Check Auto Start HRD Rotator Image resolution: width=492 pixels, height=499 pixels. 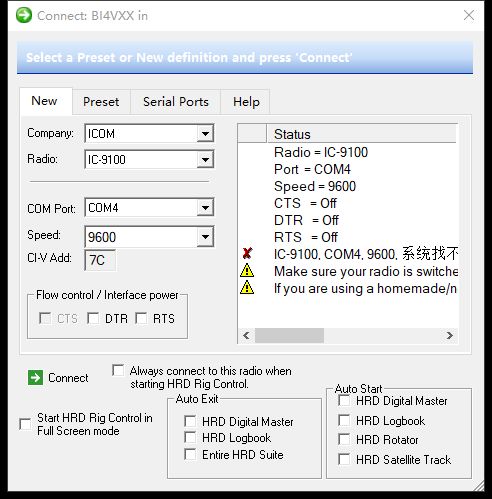tap(344, 439)
